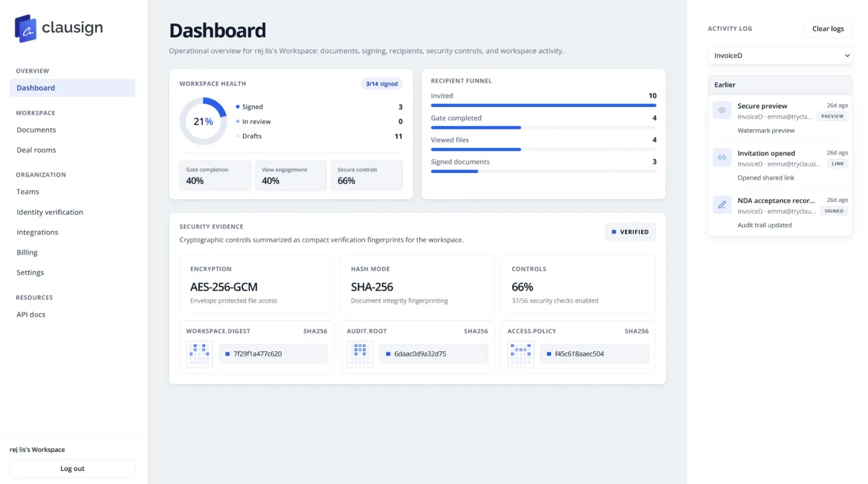Click the eye icon for Secure preview

[722, 110]
